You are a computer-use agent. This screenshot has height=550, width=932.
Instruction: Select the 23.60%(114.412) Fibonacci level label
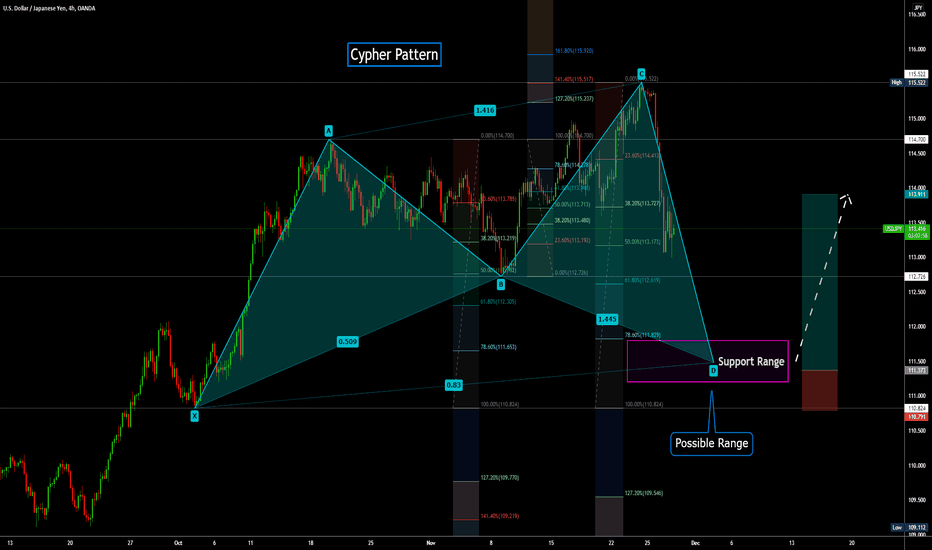click(x=643, y=156)
